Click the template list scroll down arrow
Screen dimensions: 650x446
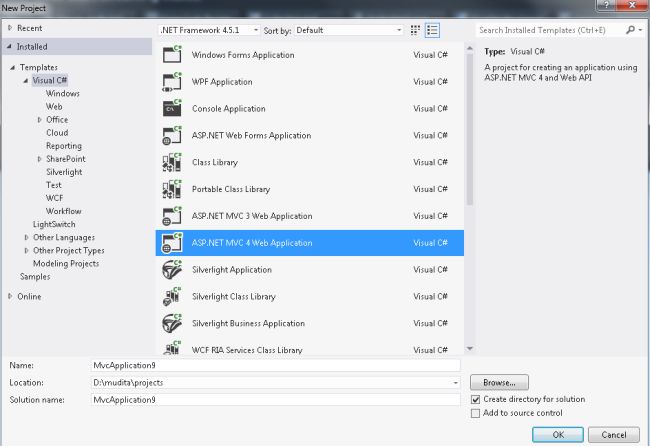pyautogui.click(x=470, y=349)
